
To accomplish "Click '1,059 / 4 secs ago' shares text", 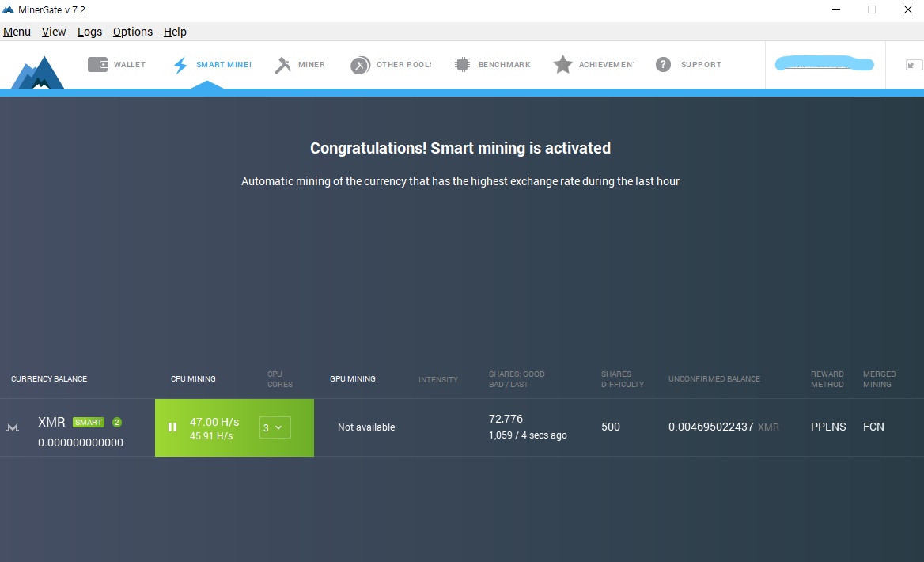I will click(x=528, y=435).
